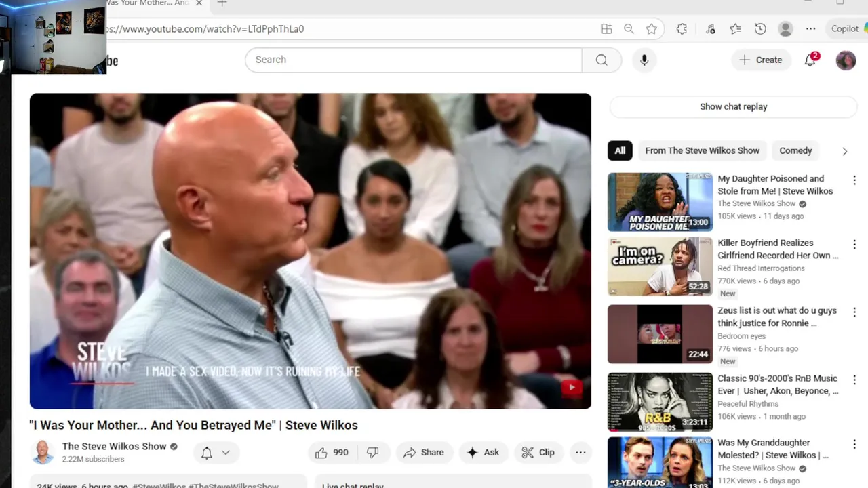Open I'm on camera thumbnail

(x=660, y=266)
